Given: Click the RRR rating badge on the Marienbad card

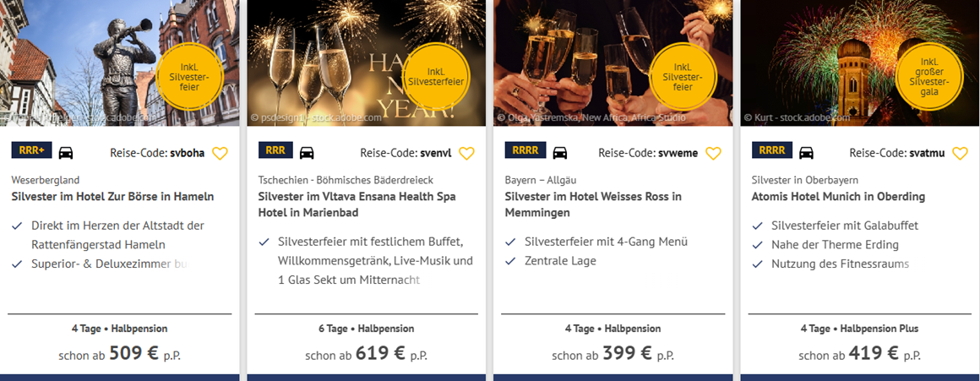Looking at the screenshot, I should pos(275,151).
